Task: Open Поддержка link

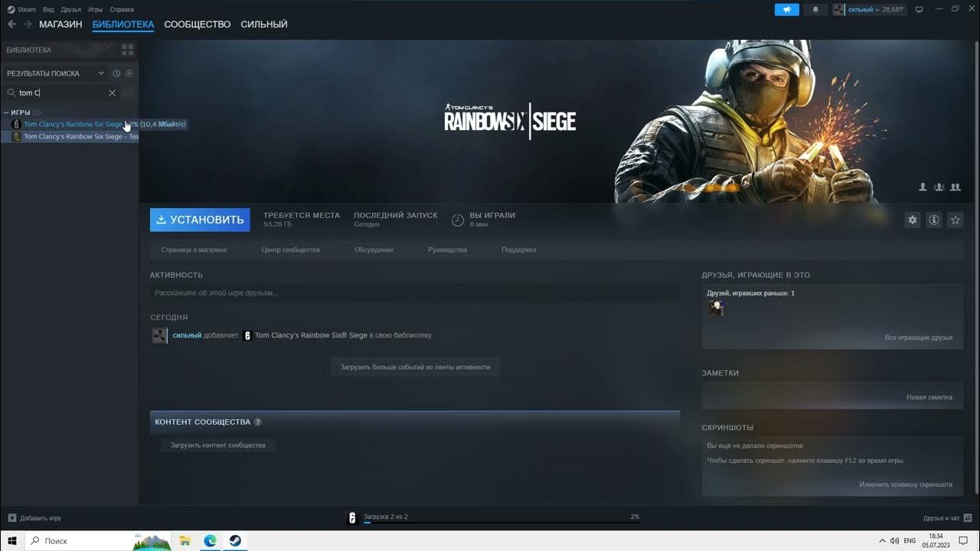Action: coord(518,249)
